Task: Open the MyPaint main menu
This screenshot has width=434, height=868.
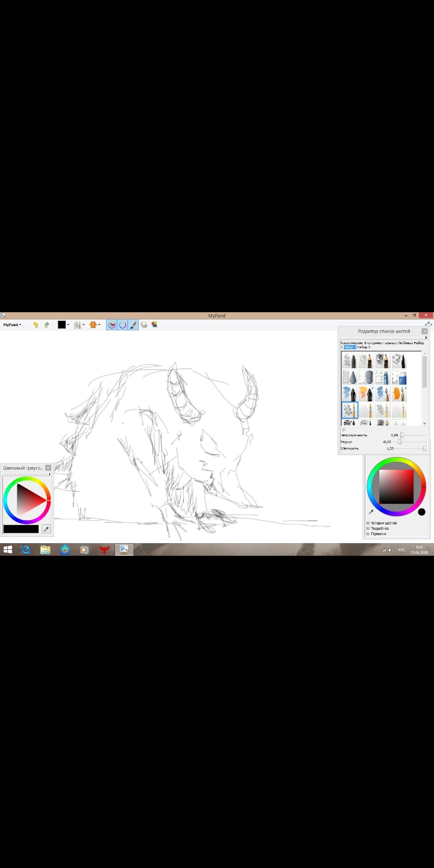Action: click(x=12, y=325)
